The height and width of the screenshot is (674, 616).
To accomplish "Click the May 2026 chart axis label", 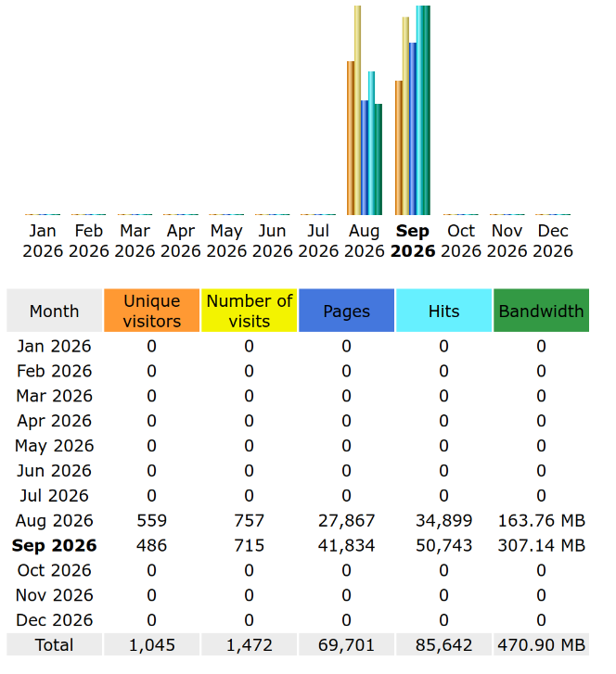I will pos(226,241).
